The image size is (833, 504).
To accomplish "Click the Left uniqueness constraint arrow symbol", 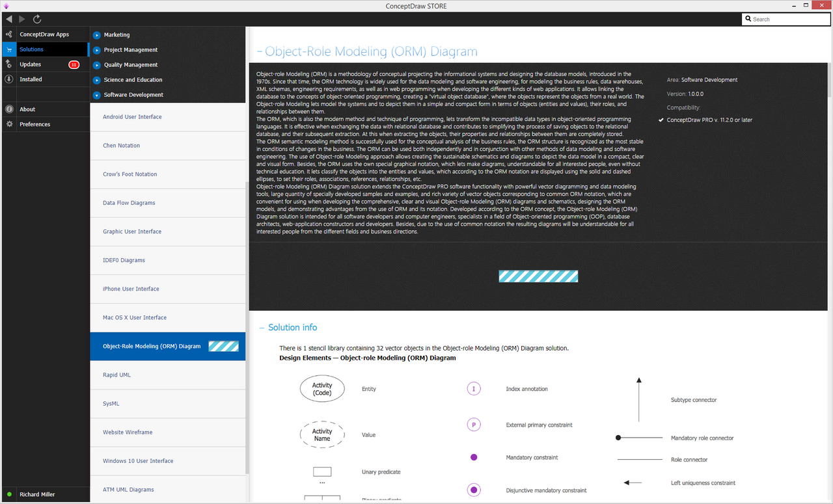I will 633,483.
